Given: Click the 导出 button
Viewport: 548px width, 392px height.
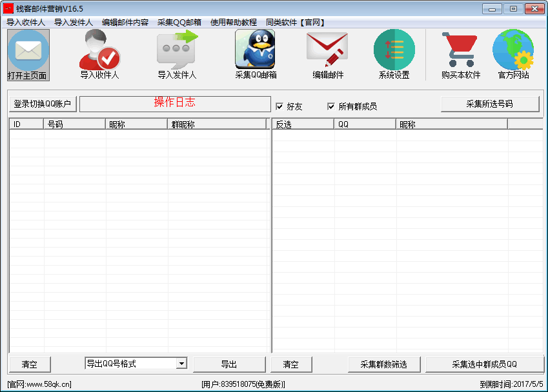Looking at the screenshot, I should pos(229,364).
